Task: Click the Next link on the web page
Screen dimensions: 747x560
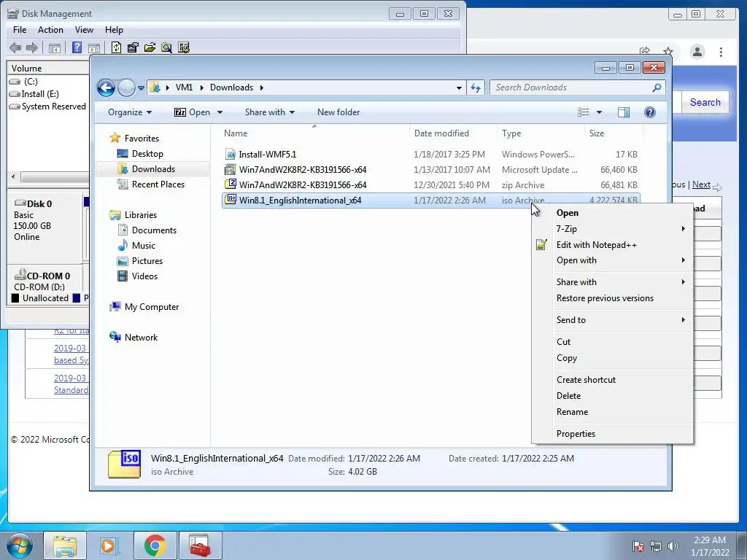Action: point(701,184)
